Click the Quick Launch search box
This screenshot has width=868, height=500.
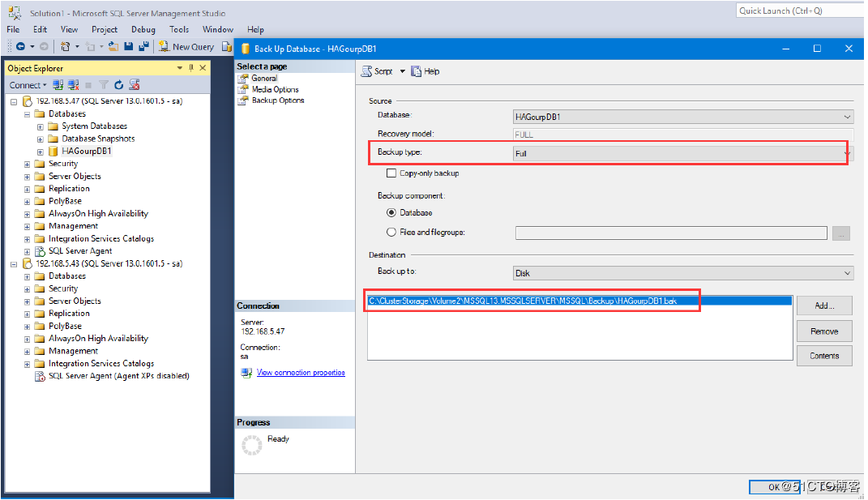coord(800,11)
